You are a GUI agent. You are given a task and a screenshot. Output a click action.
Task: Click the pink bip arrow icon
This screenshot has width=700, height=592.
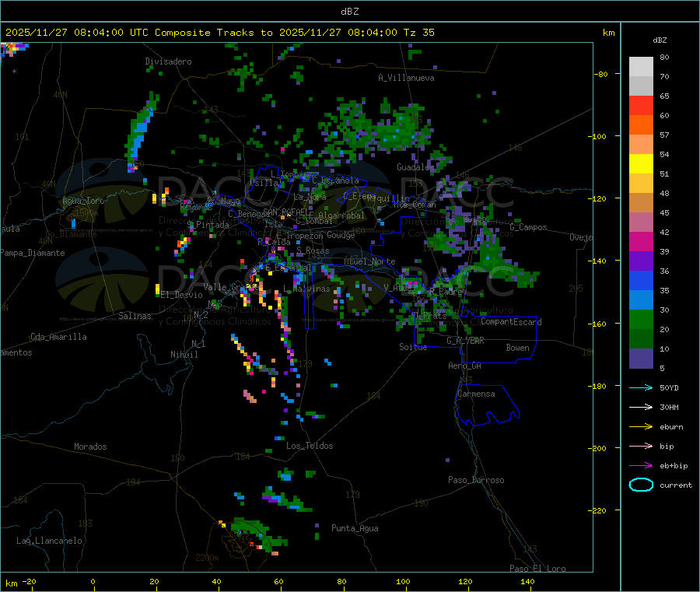point(641,446)
